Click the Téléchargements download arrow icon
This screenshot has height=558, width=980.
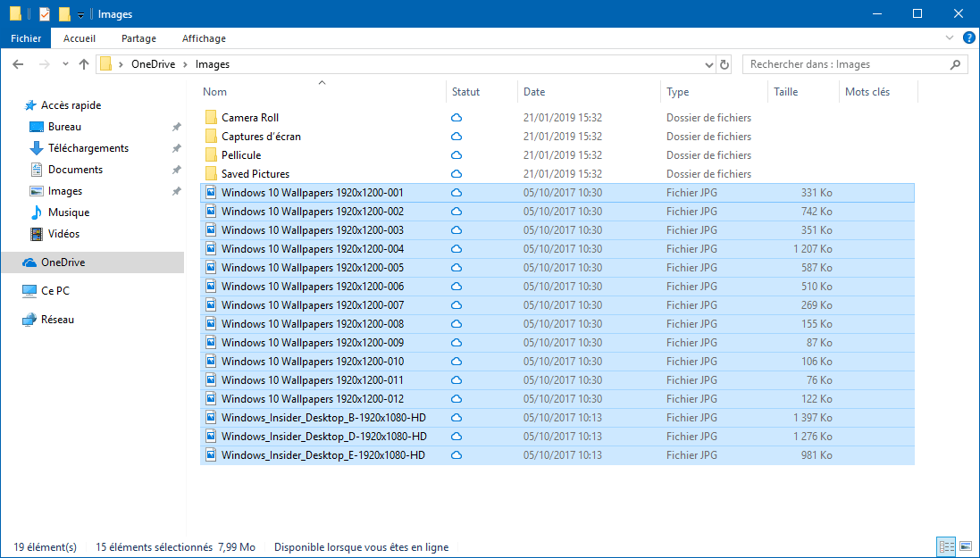pos(37,148)
